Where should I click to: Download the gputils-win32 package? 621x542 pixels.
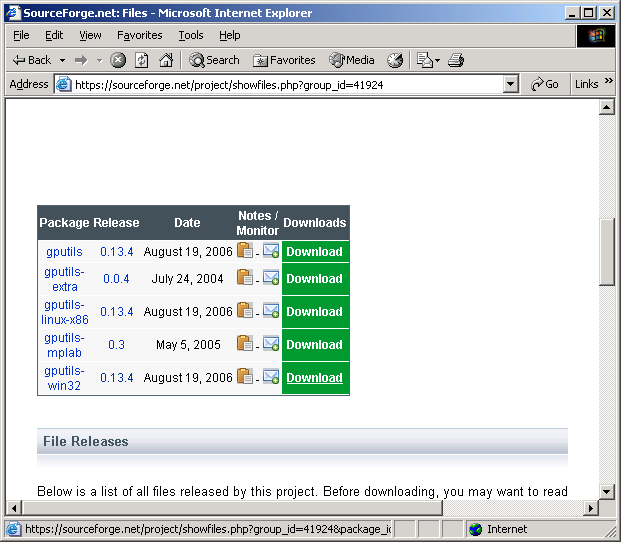[x=314, y=377]
